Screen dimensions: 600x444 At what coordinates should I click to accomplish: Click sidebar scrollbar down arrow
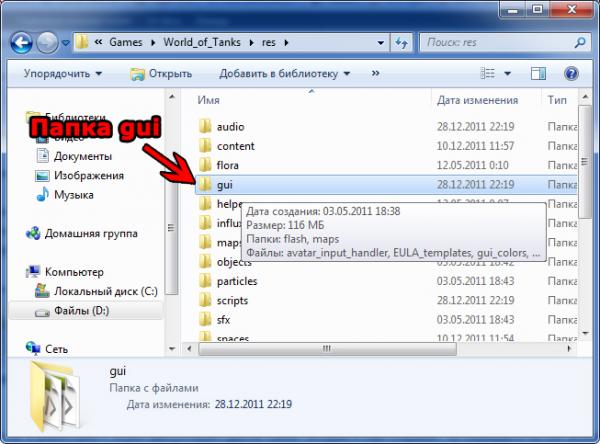coord(172,349)
